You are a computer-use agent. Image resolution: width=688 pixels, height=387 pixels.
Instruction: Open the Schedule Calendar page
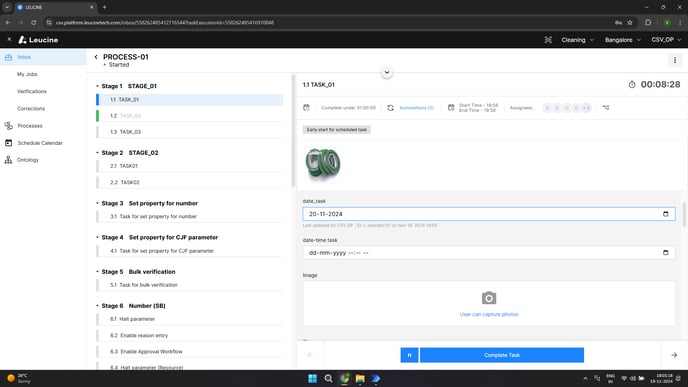pos(40,143)
